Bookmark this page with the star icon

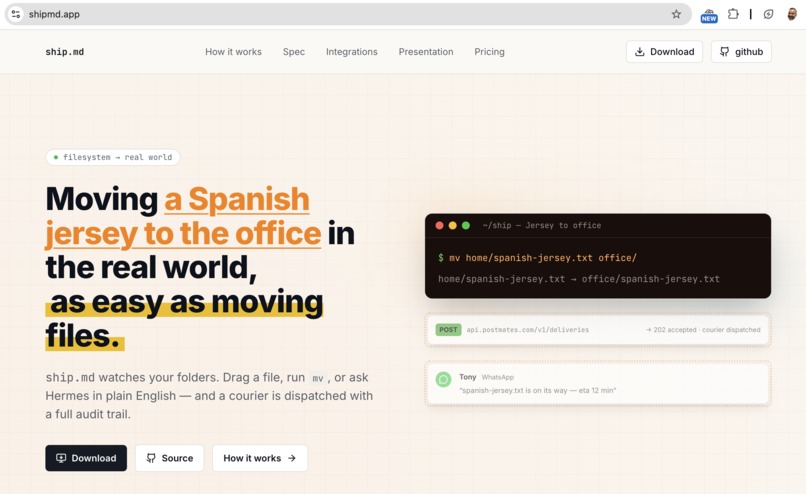(676, 14)
